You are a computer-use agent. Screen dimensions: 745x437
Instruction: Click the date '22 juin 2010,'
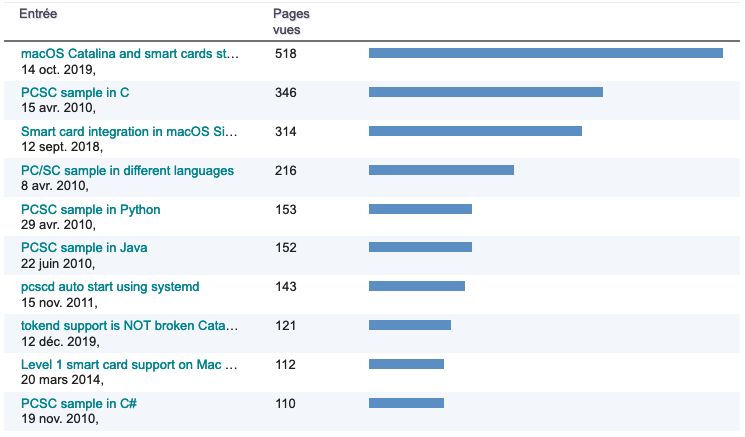58,264
